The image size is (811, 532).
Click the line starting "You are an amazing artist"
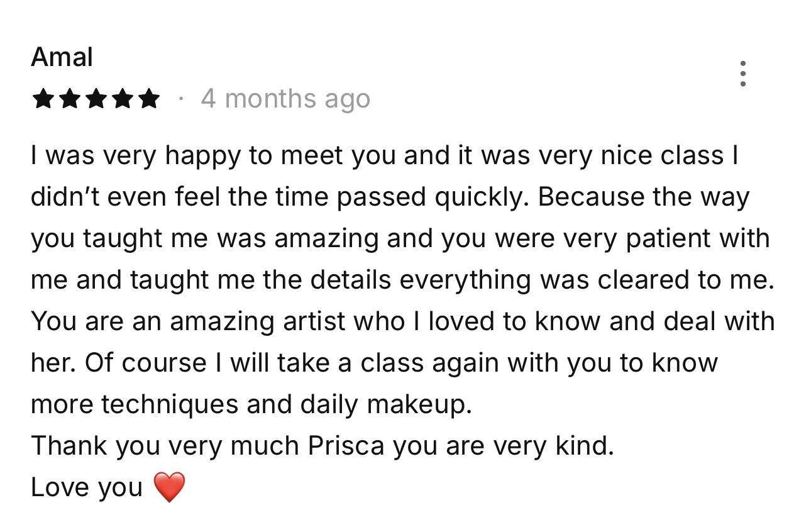402,322
